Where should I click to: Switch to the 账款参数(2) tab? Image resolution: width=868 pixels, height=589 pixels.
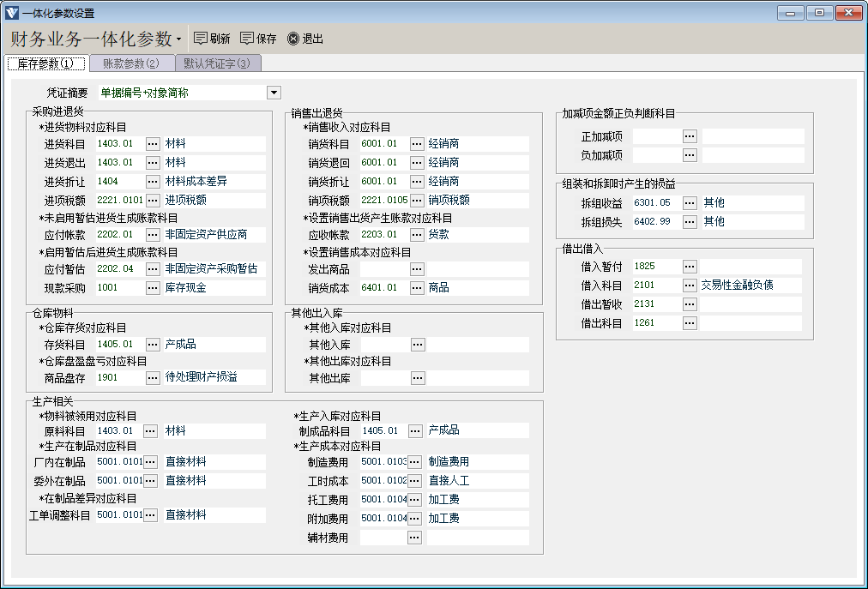pyautogui.click(x=130, y=63)
